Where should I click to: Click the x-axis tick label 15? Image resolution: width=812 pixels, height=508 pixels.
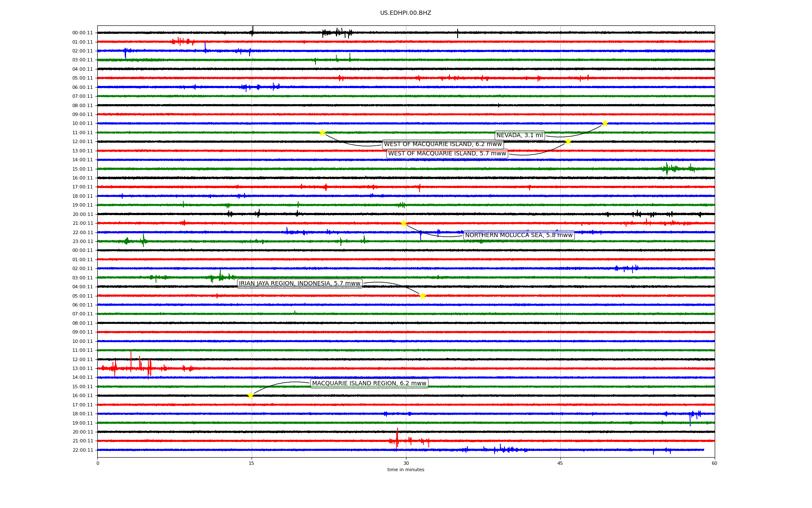point(252,463)
